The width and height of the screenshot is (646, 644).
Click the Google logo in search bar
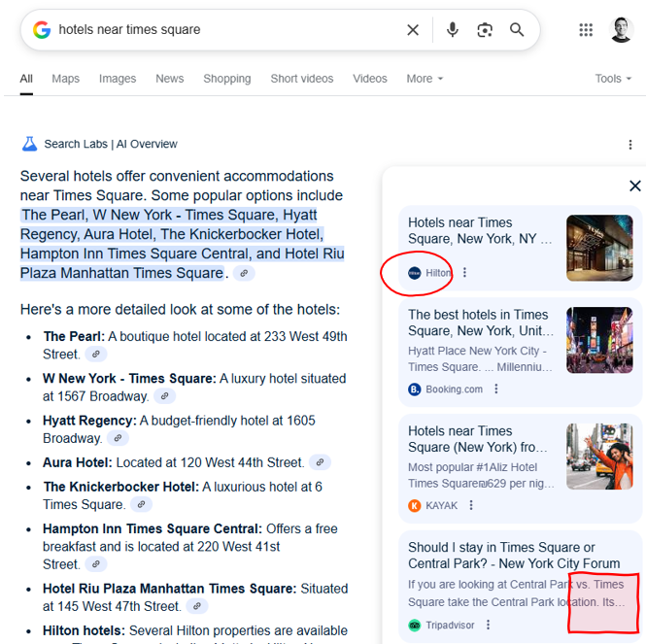point(42,30)
